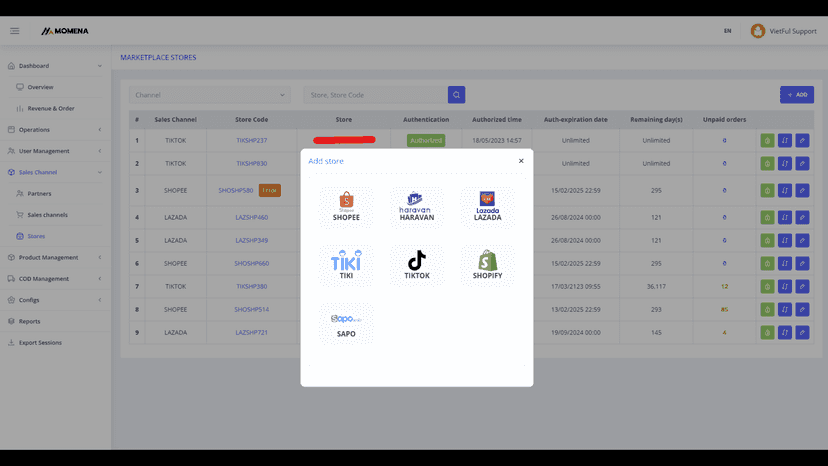Focus the Store, Store Code search field
The width and height of the screenshot is (828, 466).
click(x=375, y=95)
